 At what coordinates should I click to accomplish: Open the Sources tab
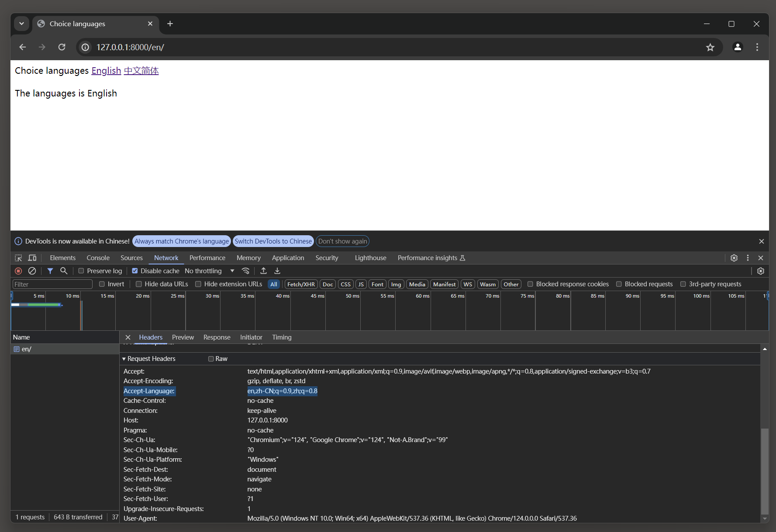click(x=131, y=258)
